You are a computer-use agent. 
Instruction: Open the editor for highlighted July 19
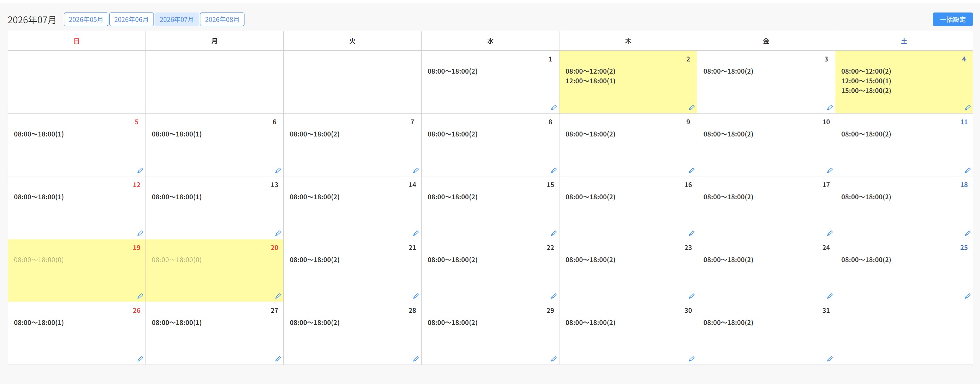[140, 296]
